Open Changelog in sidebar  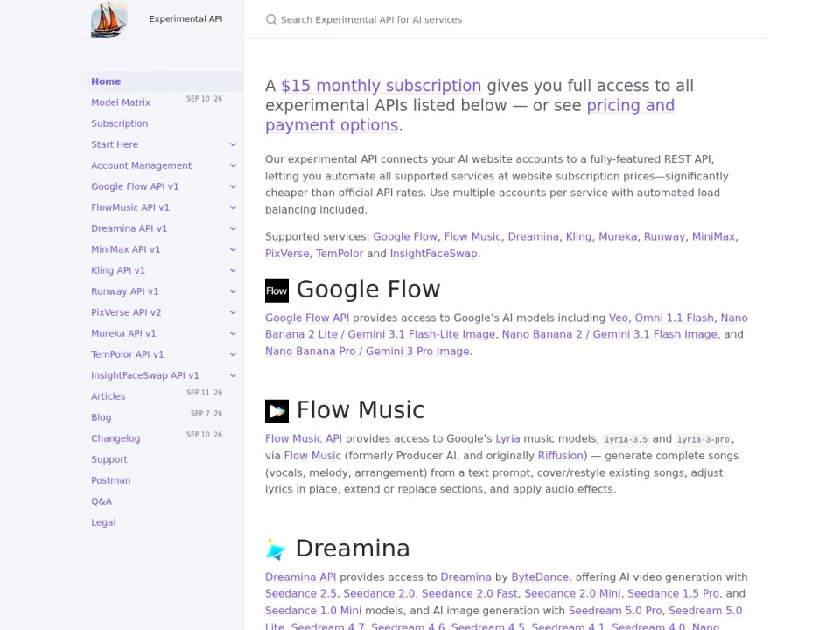pyautogui.click(x=115, y=438)
